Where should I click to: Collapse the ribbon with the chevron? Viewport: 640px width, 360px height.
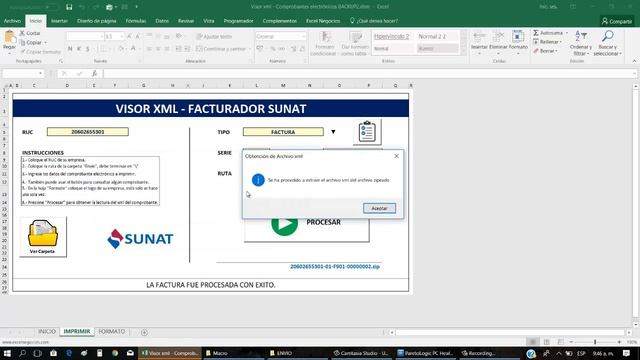click(x=634, y=61)
